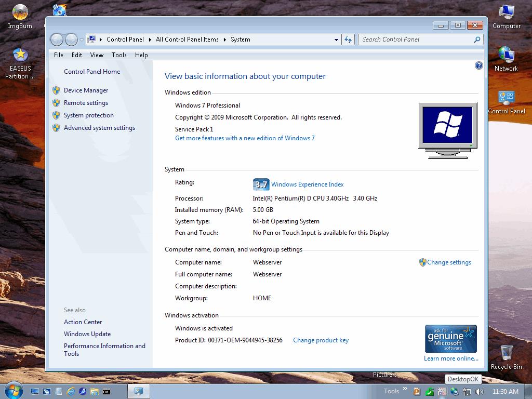Click the Control Panel breadcrumb segment
The height and width of the screenshot is (399, 532).
coord(125,39)
